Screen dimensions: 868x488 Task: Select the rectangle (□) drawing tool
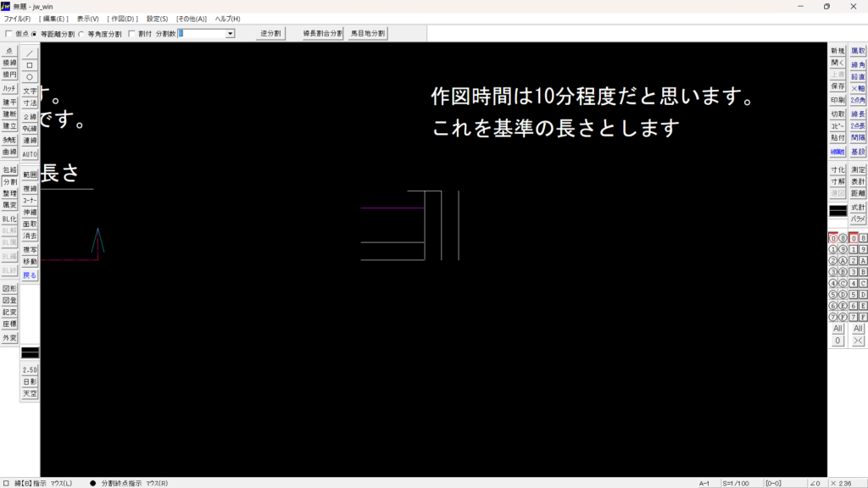point(30,64)
